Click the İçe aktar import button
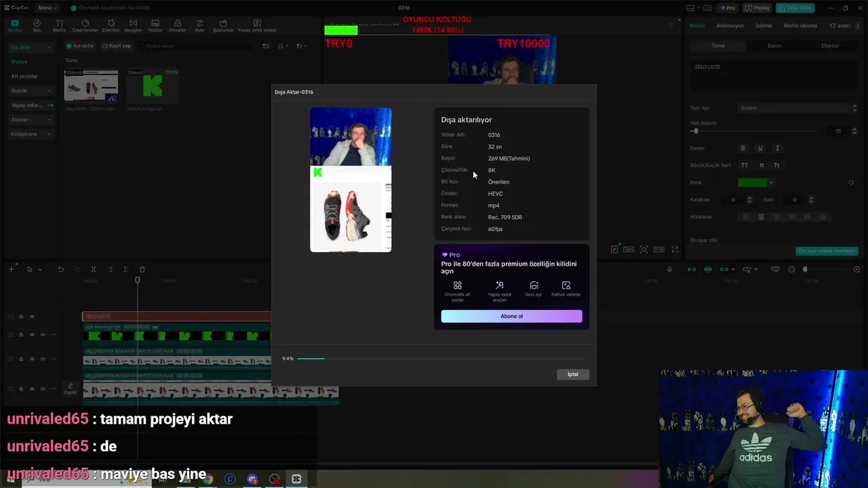The image size is (868, 488). (81, 46)
